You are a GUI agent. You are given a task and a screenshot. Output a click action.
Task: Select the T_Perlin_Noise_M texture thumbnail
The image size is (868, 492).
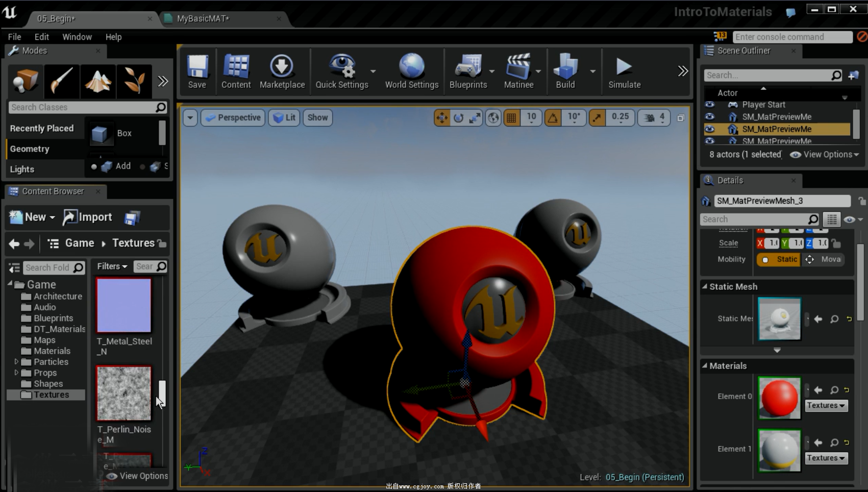pos(124,393)
